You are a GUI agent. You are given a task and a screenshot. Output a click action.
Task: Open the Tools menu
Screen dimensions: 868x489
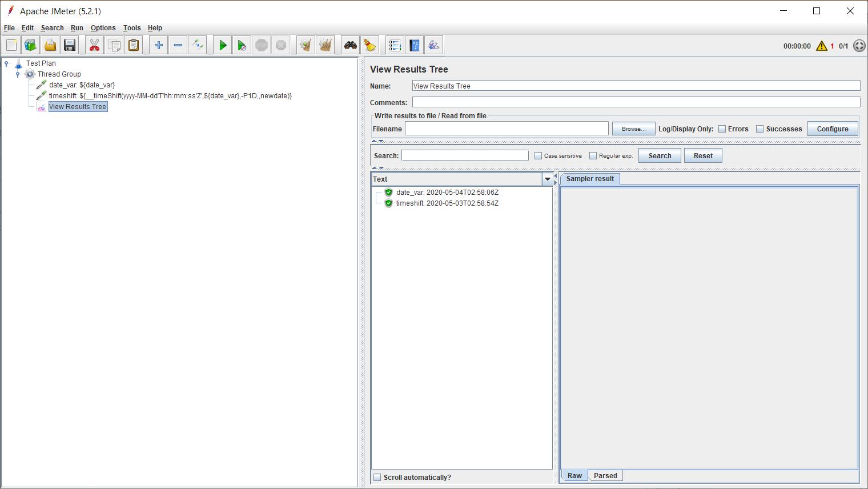(x=132, y=28)
